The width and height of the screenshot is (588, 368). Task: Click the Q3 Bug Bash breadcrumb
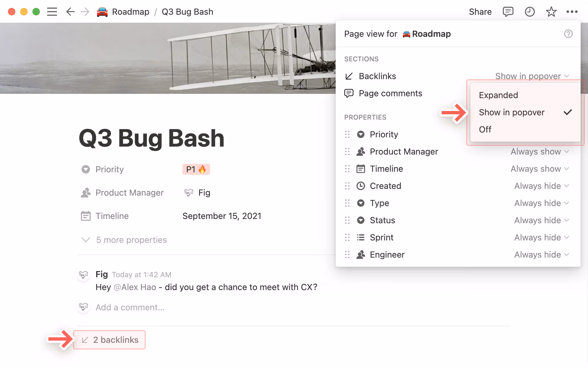pyautogui.click(x=187, y=12)
